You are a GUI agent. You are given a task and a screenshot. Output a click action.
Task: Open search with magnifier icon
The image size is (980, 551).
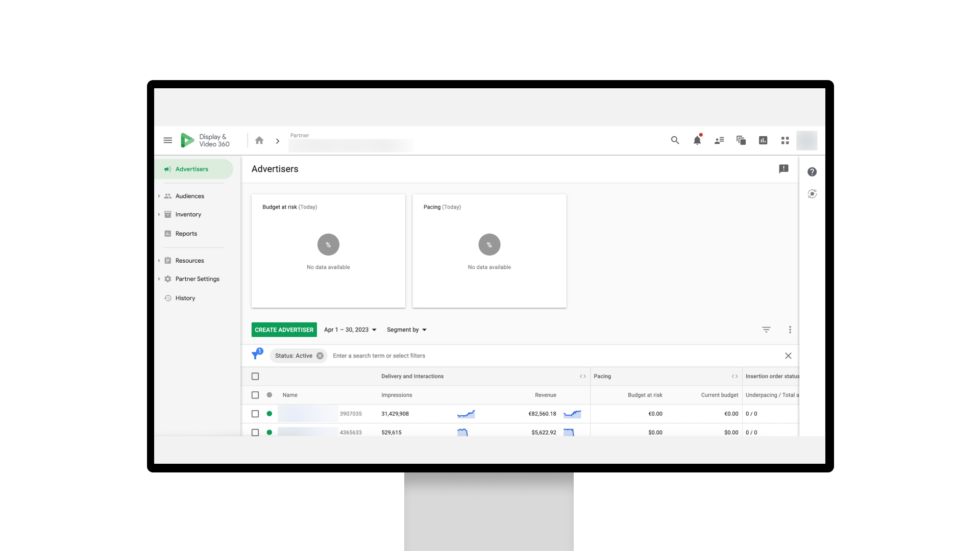tap(675, 140)
